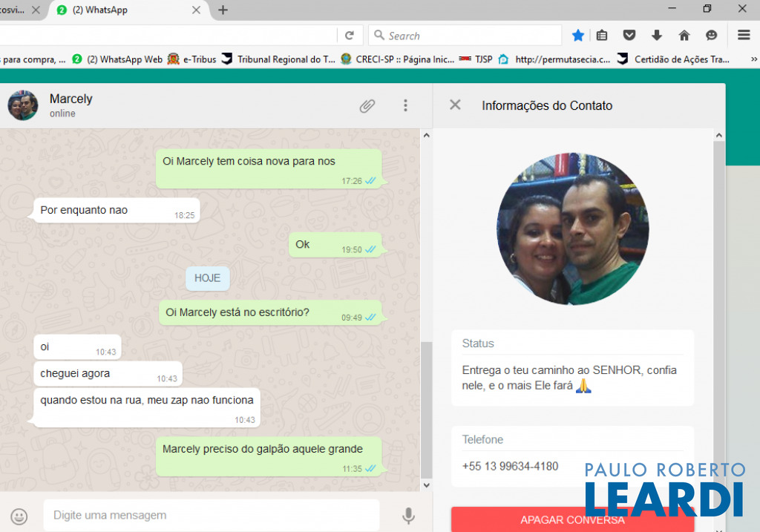Screen dimensions: 760x532
Task: Reload the page with refresh button
Action: tap(349, 36)
